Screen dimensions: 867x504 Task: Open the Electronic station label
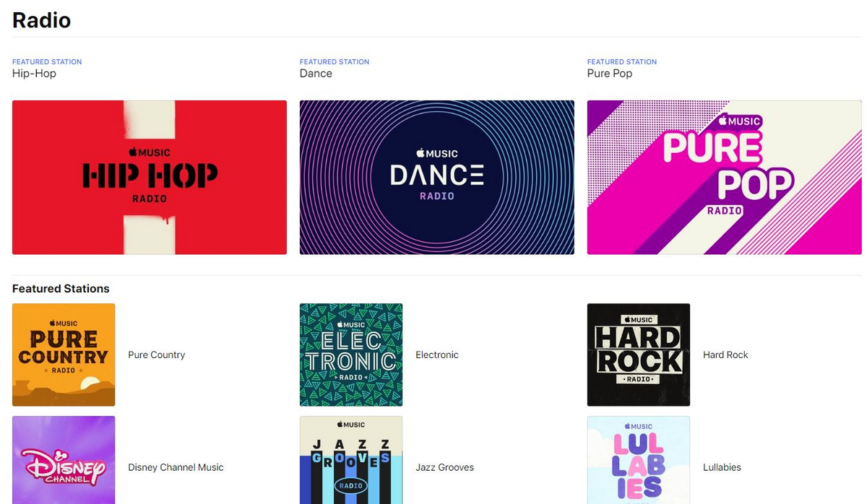click(x=437, y=355)
